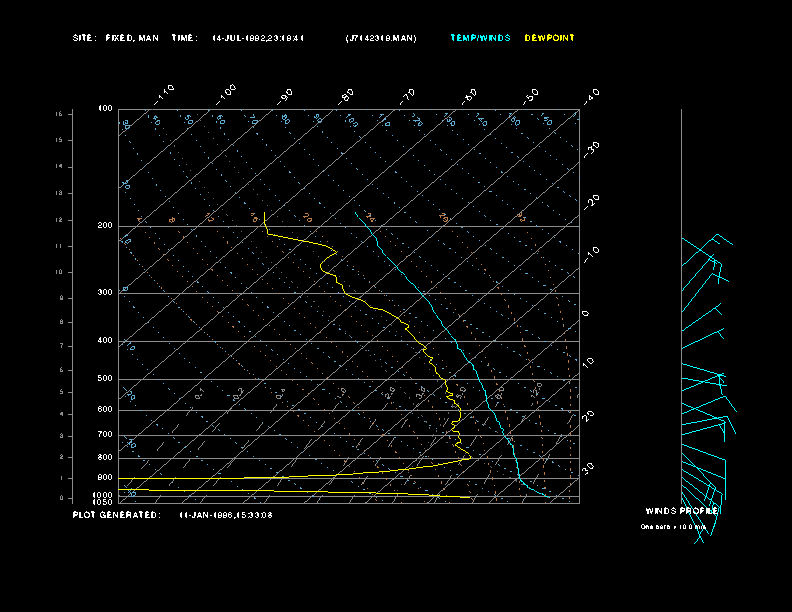Click the 12 km tick on height scale
This screenshot has height=612, width=792.
tap(59, 220)
